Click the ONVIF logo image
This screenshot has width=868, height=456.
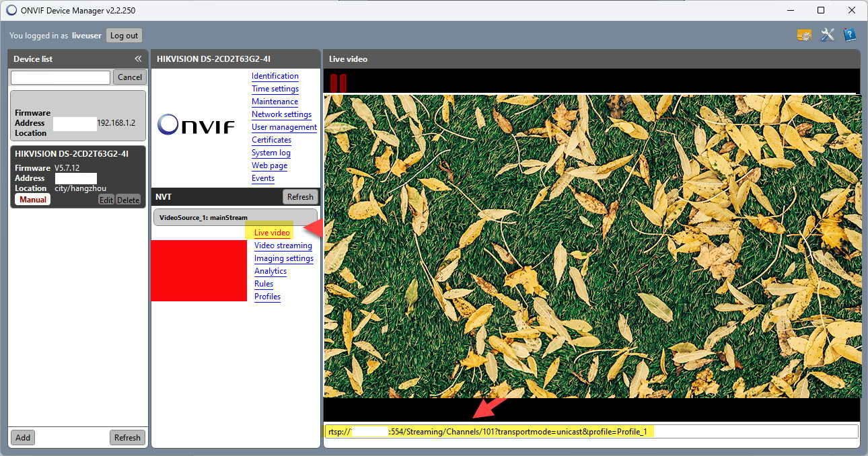196,125
